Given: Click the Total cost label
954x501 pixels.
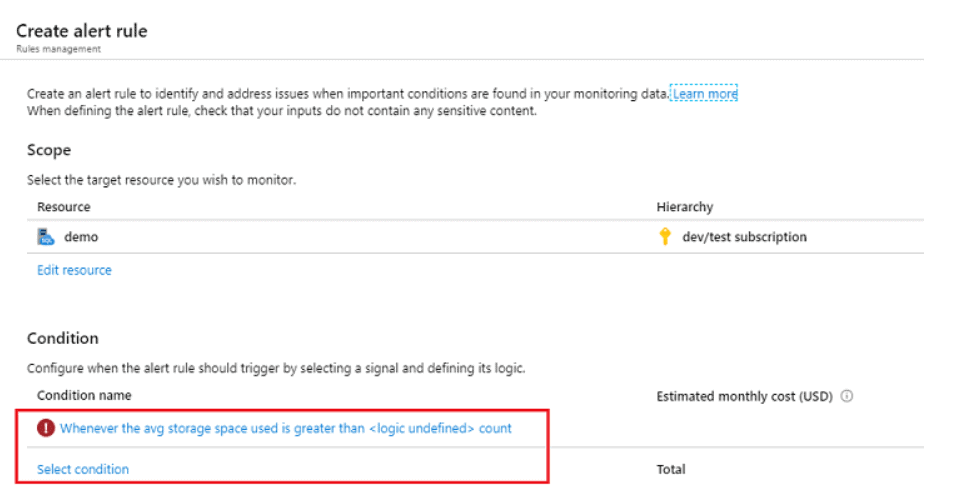Looking at the screenshot, I should (670, 469).
